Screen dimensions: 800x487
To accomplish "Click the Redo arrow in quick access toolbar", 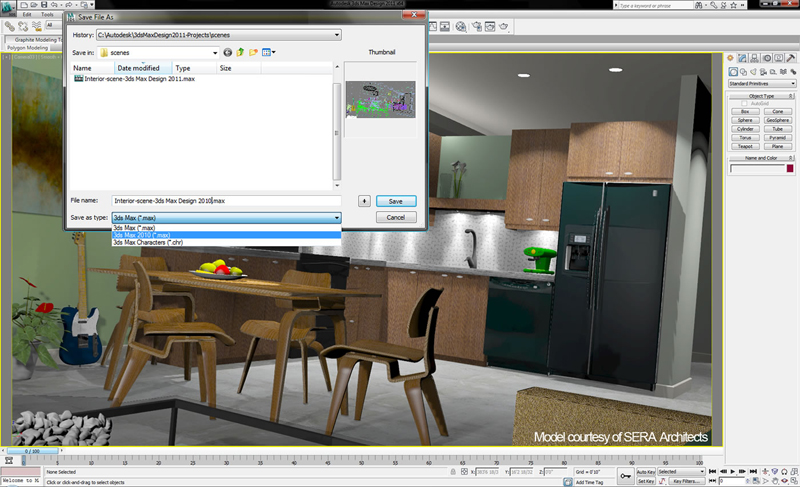I will point(70,5).
